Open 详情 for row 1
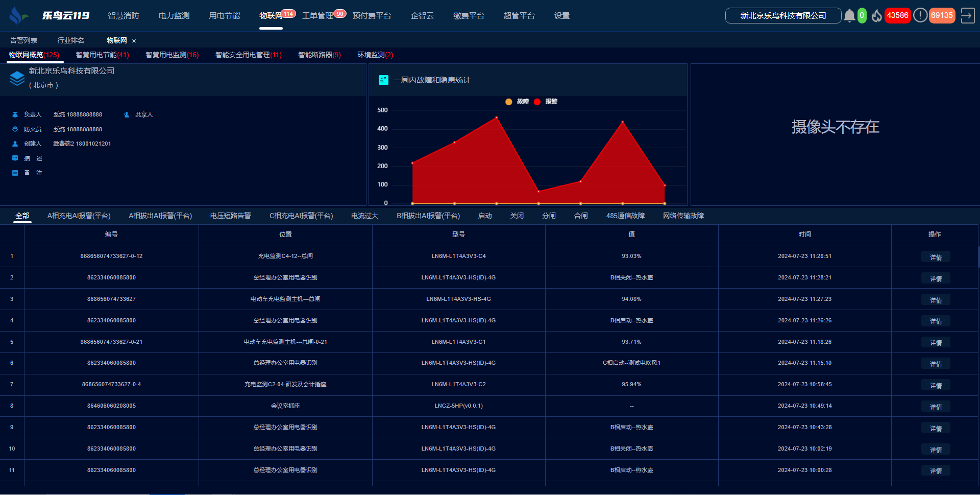 point(935,257)
